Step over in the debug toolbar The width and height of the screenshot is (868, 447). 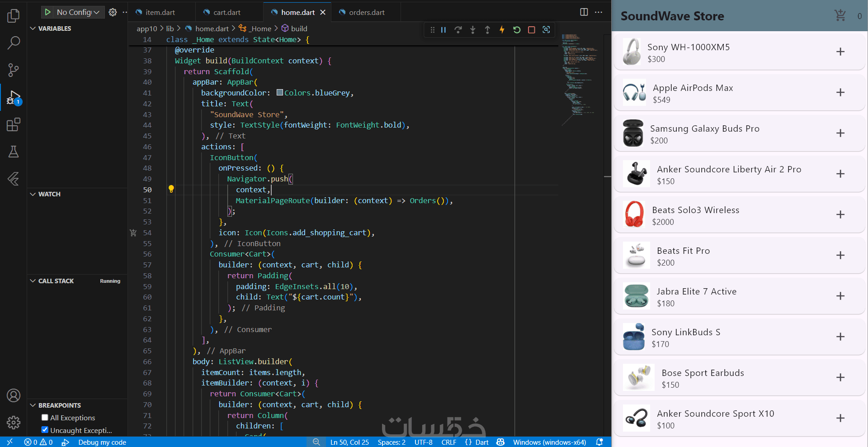pyautogui.click(x=458, y=30)
